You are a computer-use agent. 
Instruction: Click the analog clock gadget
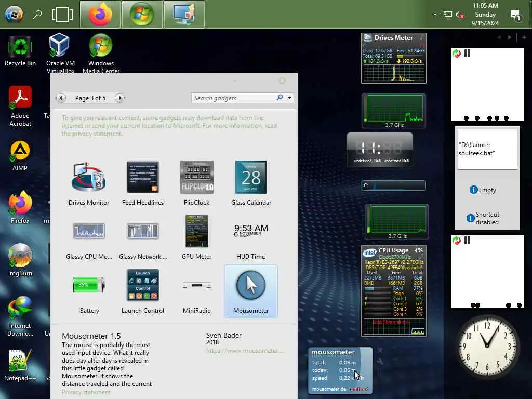tap(487, 346)
